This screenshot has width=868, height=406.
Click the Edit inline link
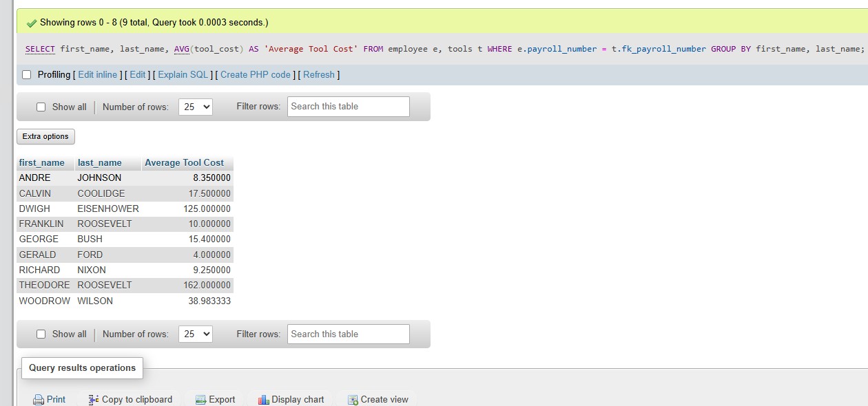[x=98, y=74]
